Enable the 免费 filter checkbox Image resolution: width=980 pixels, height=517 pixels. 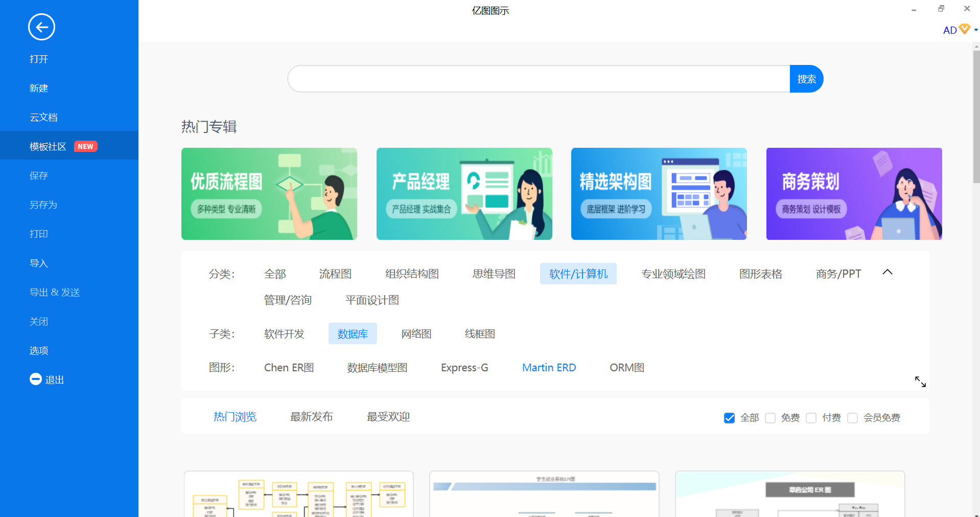click(771, 418)
